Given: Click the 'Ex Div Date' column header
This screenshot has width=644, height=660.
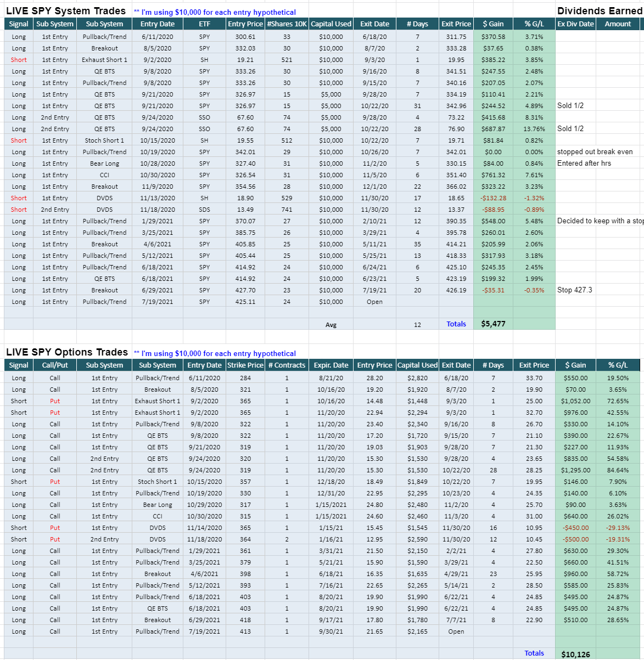Looking at the screenshot, I should click(575, 24).
